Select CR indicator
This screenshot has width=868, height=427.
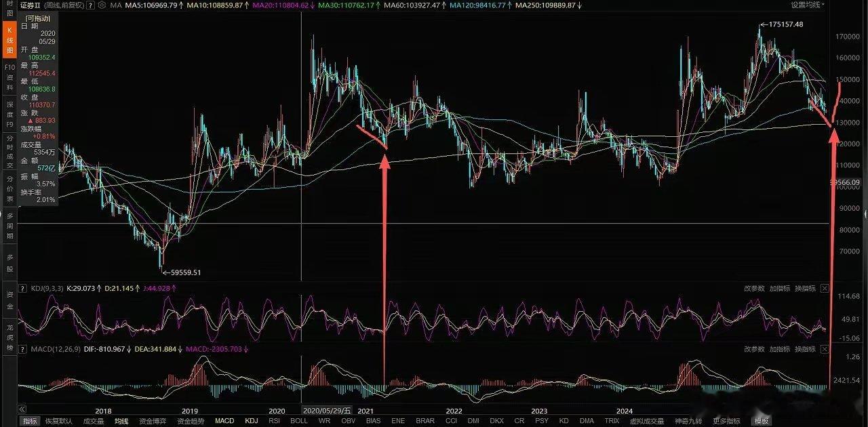(519, 421)
